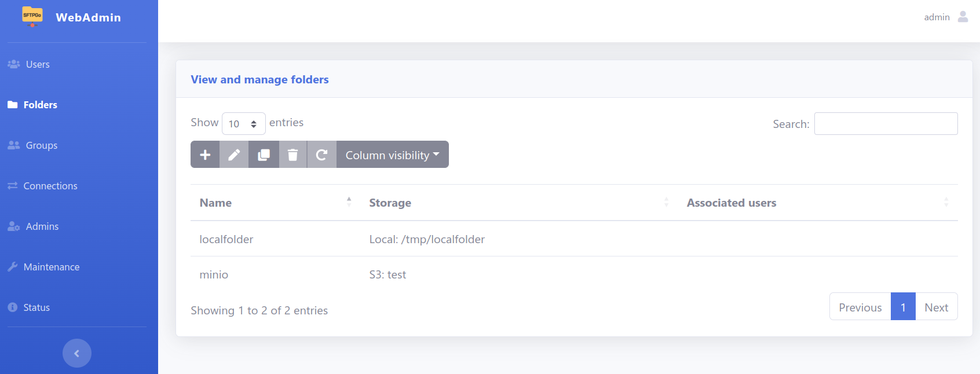980x374 pixels.
Task: Click the SFTPGo logo icon
Action: pyautogui.click(x=32, y=16)
